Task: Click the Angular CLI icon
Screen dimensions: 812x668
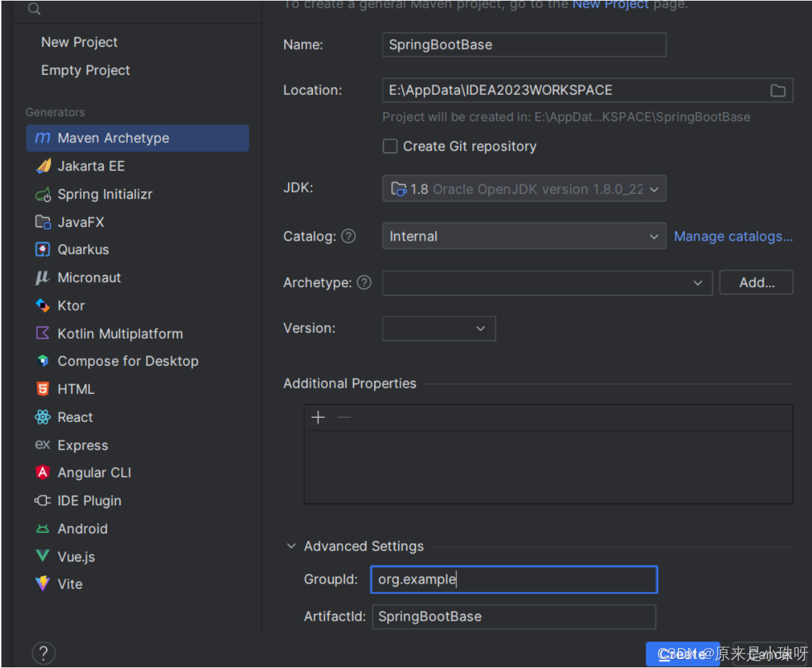Action: pos(43,472)
